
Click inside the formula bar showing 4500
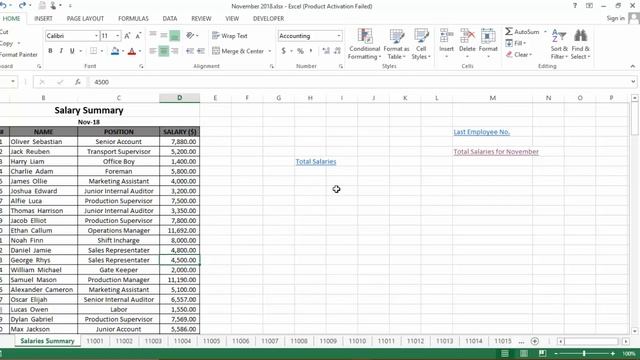(x=359, y=82)
